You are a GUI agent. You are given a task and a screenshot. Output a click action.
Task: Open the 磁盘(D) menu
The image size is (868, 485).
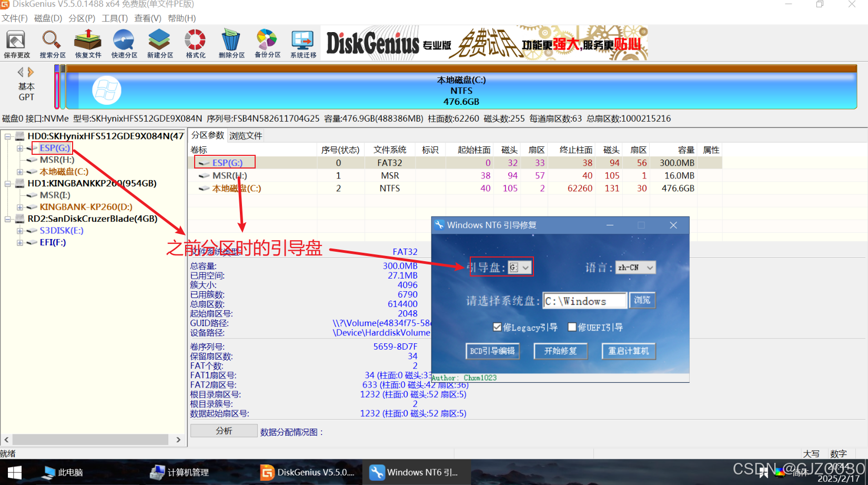[48, 18]
